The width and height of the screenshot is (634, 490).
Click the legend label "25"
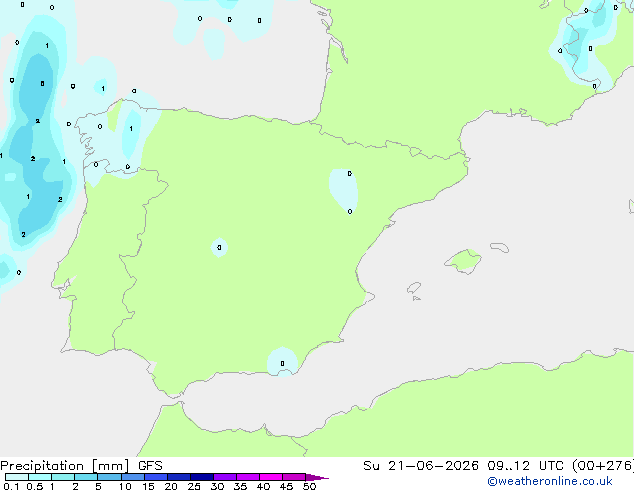click(x=194, y=486)
